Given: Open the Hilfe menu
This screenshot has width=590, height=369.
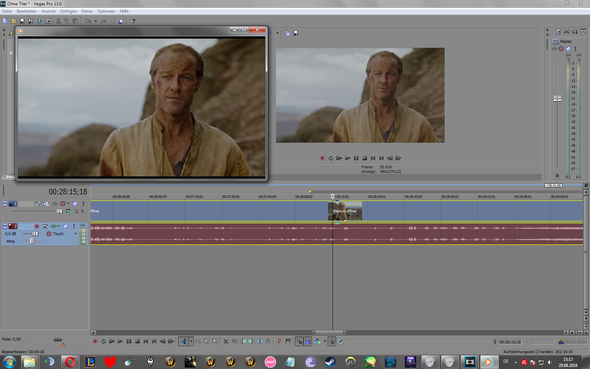Looking at the screenshot, I should (x=124, y=11).
